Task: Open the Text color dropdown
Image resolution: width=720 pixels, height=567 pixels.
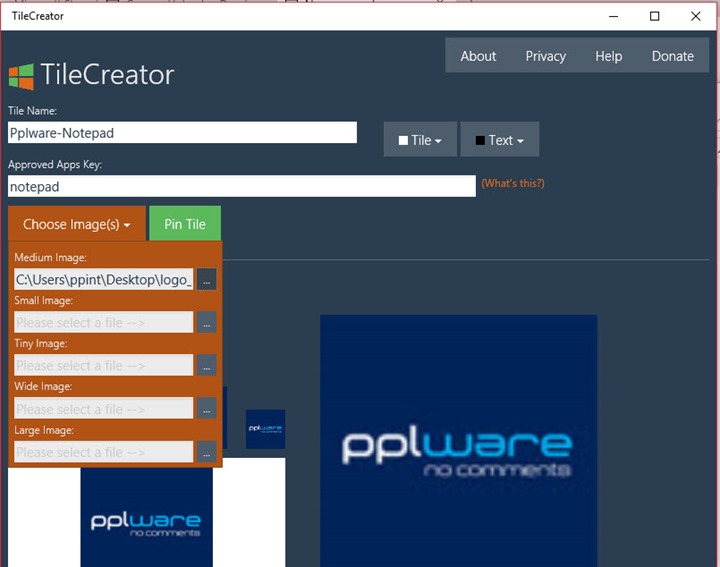Action: tap(500, 140)
